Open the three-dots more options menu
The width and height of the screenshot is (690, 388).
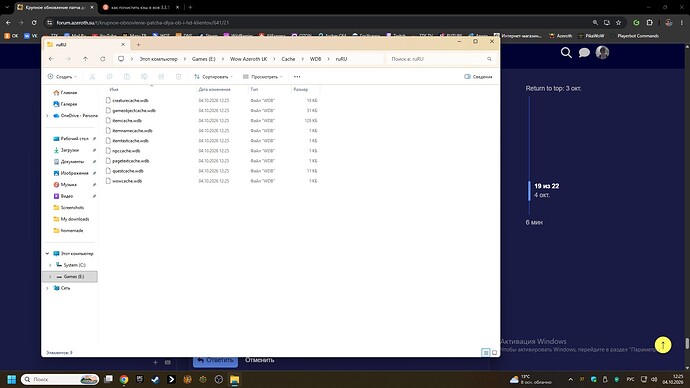coord(297,77)
